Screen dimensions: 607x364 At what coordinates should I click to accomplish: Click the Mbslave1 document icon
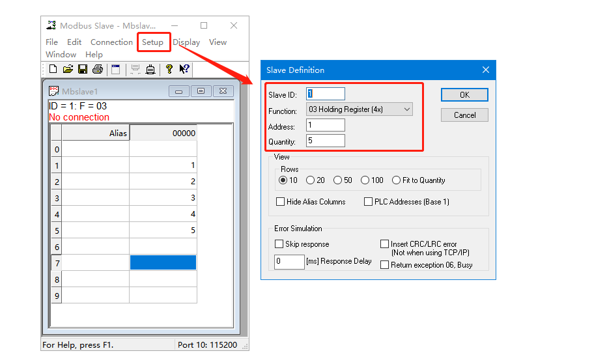(53, 91)
